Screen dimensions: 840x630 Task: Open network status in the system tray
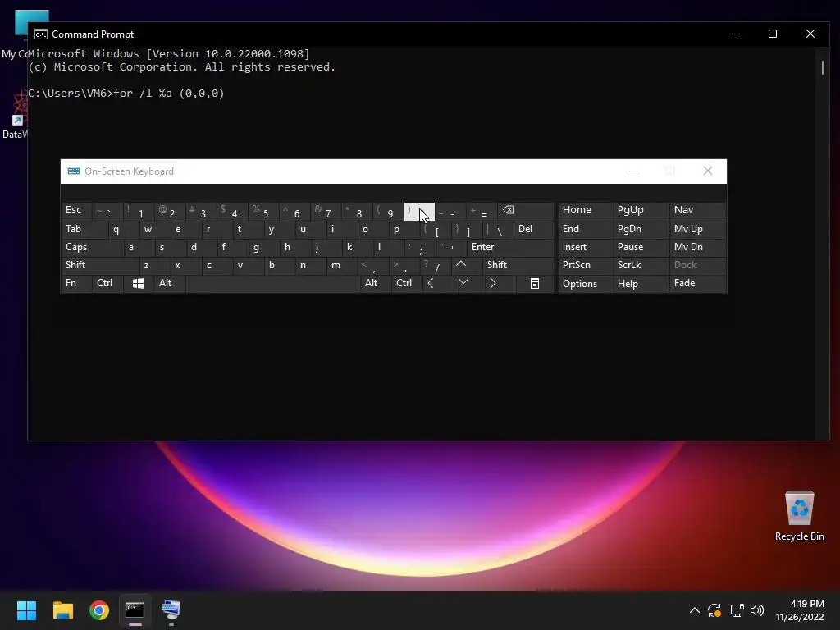pos(737,610)
